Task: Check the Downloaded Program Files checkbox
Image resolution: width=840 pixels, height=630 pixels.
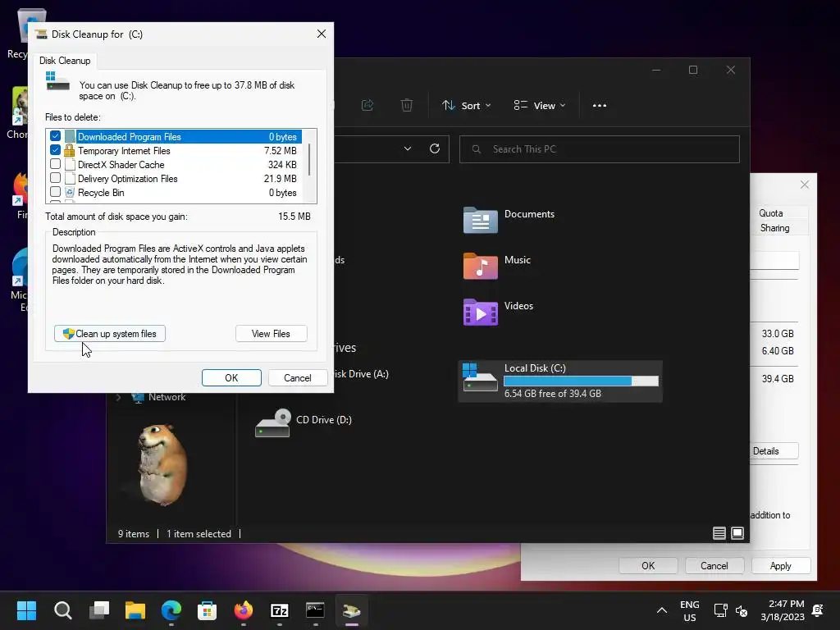Action: 55,137
